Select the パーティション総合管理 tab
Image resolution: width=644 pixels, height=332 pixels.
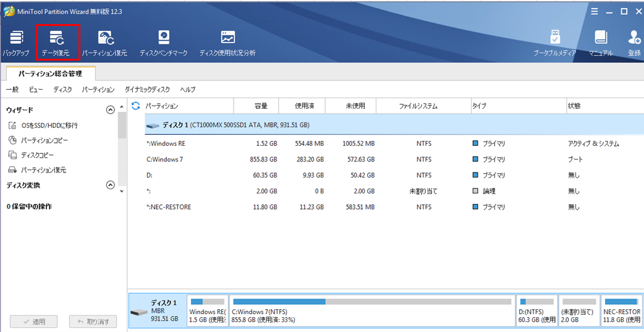tap(51, 74)
